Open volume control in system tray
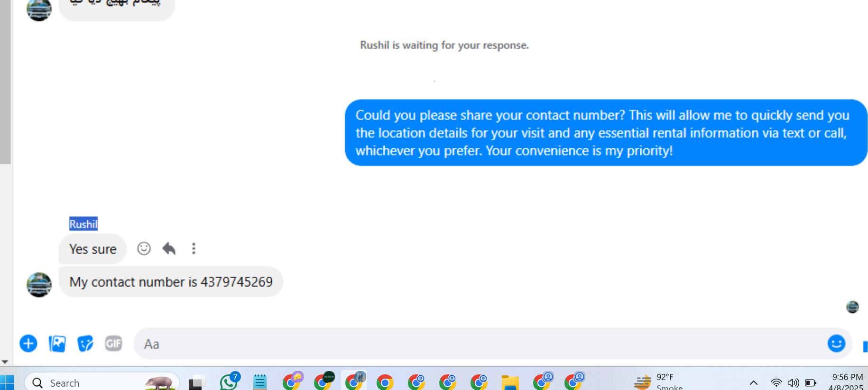Screen dimensions: 868x390 point(793,382)
